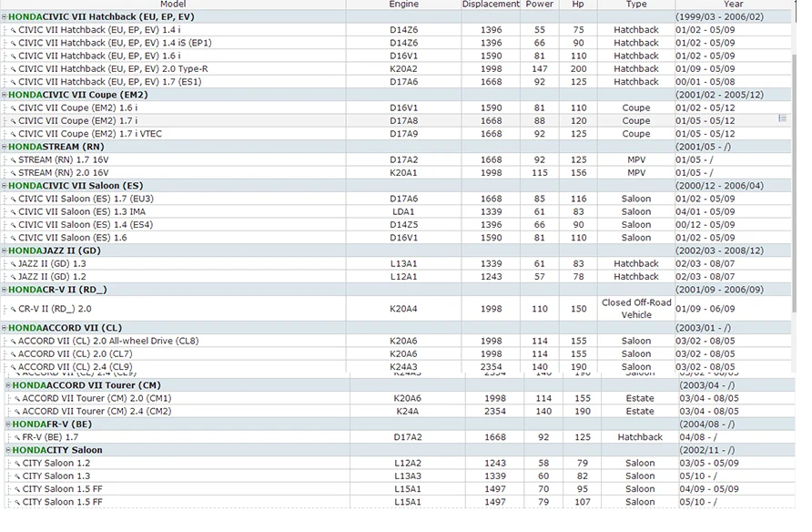Screen dimensions: 812x532
Task: Click the icon beside CIVIC VII Hatchback 2.0 Type-R
Action: (14, 69)
